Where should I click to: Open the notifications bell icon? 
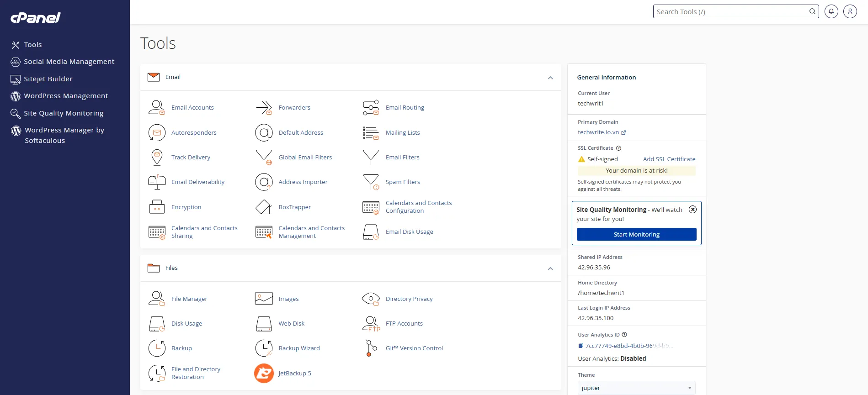point(831,11)
